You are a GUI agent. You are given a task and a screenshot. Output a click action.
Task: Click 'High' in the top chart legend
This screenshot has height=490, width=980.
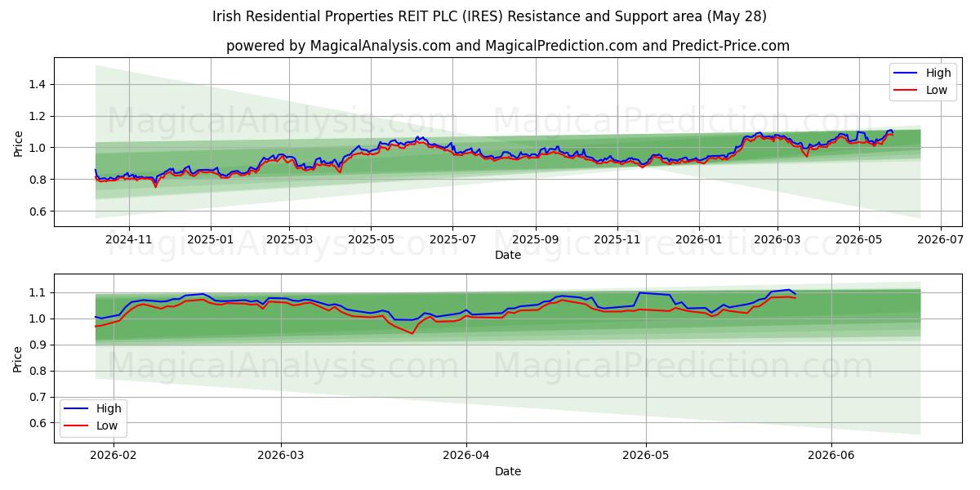(x=938, y=73)
